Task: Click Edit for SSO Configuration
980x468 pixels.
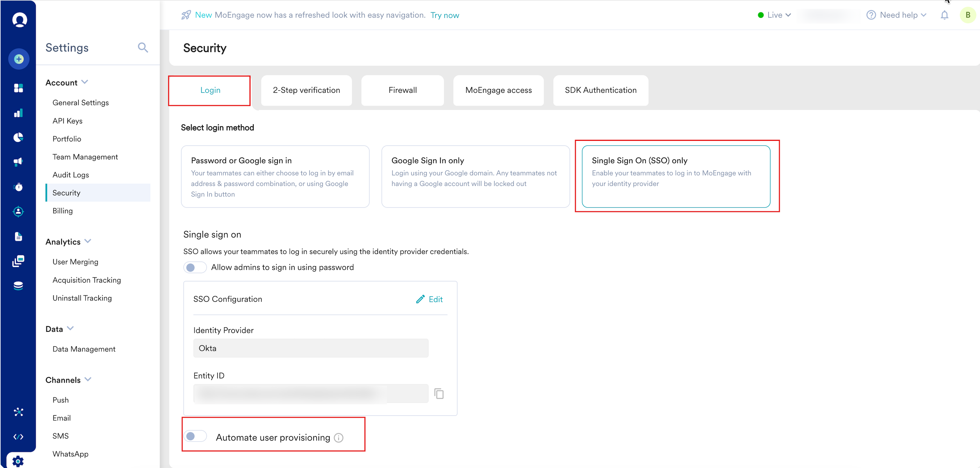Action: point(430,299)
